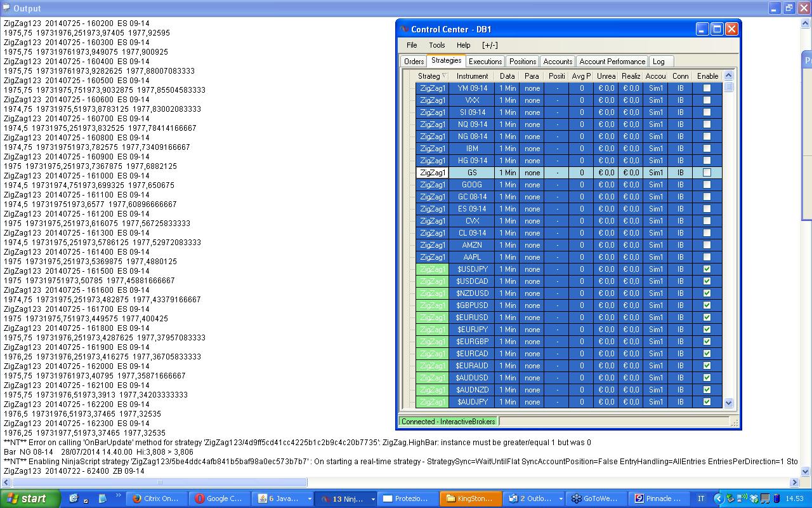The image size is (812, 508).
Task: Select the IBM instrument cell
Action: pos(472,149)
